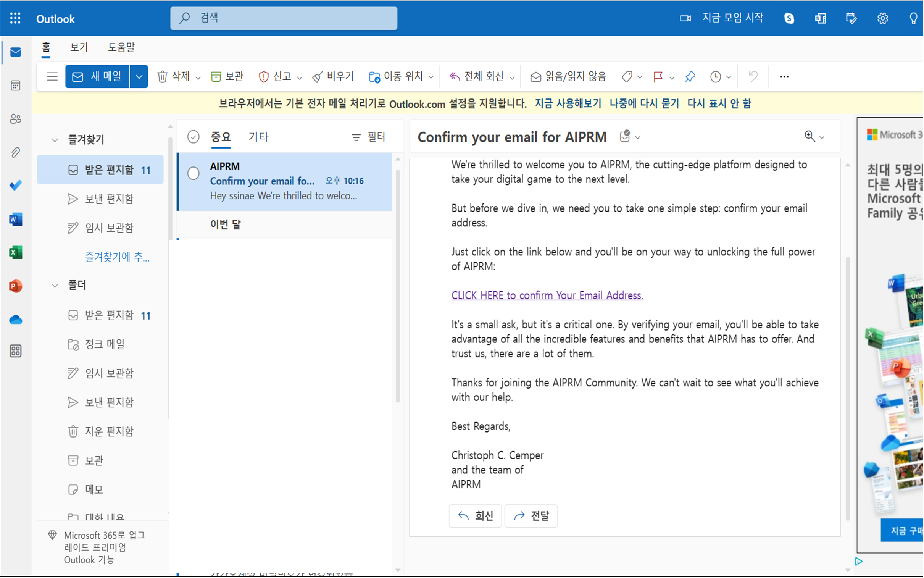Open the View ribbon tab
Screen dimensions: 924x578
[x=79, y=47]
